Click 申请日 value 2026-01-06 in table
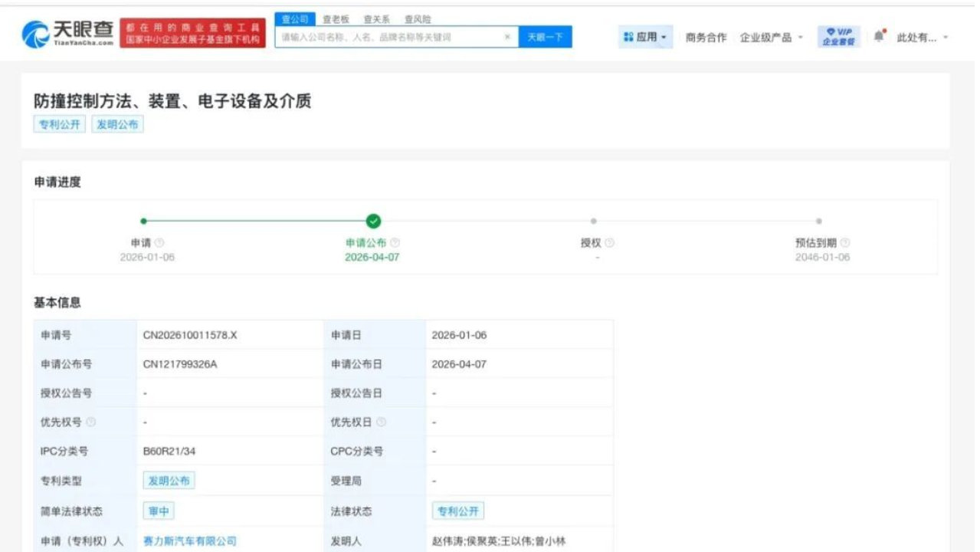This screenshot has height=552, width=980. (x=459, y=335)
